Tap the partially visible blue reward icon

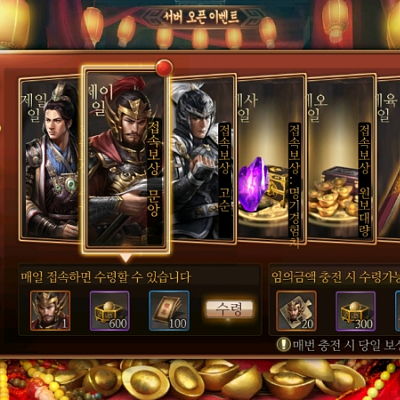click(398, 311)
